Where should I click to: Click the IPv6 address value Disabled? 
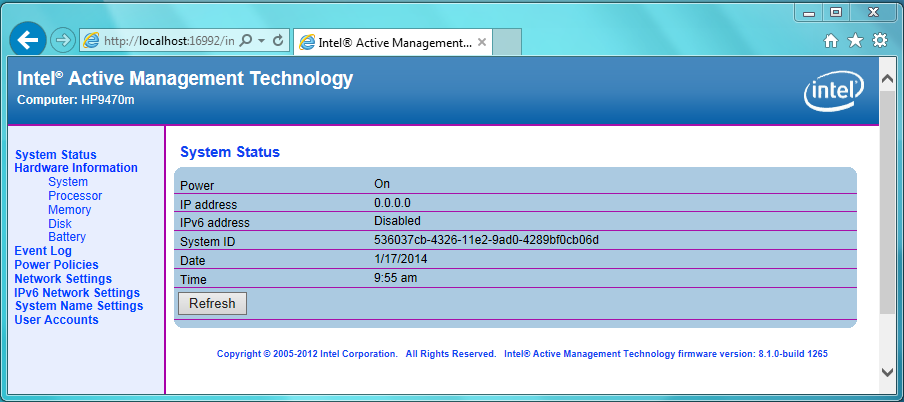pos(397,221)
